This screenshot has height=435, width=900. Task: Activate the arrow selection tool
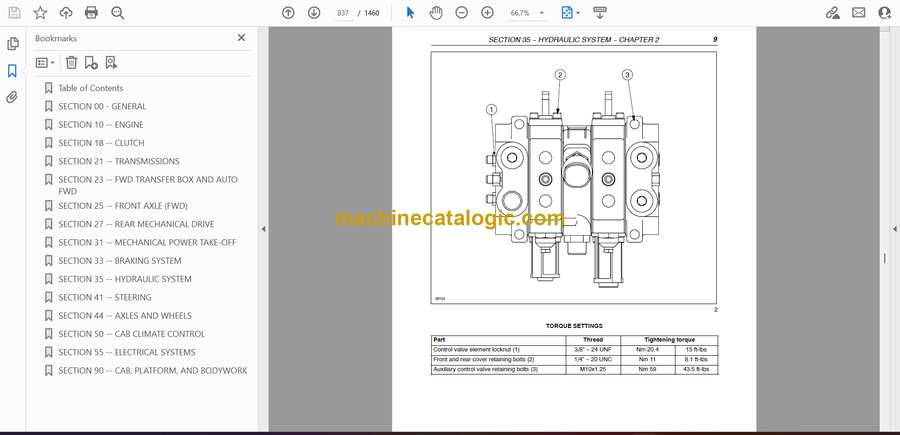click(410, 13)
